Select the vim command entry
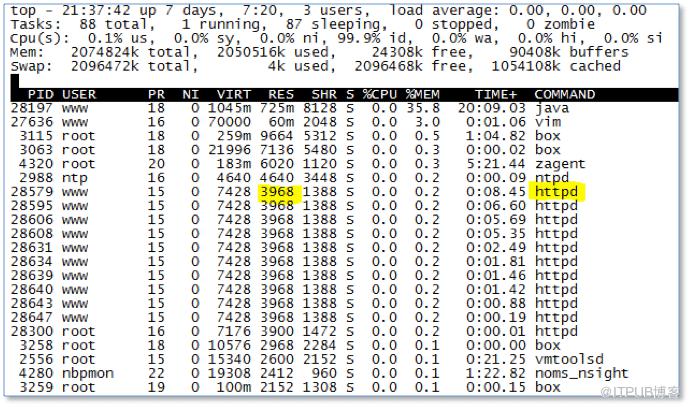Screen dimensions: 690x407 (x=548, y=122)
